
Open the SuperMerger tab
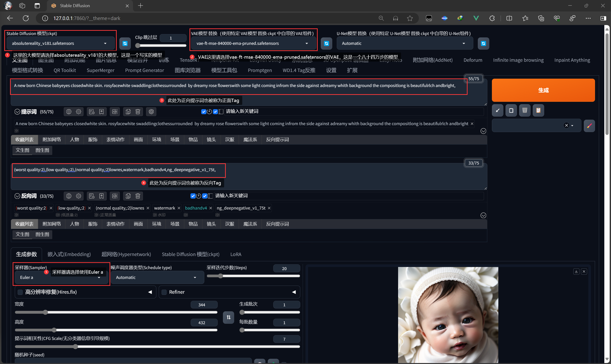[x=100, y=70]
